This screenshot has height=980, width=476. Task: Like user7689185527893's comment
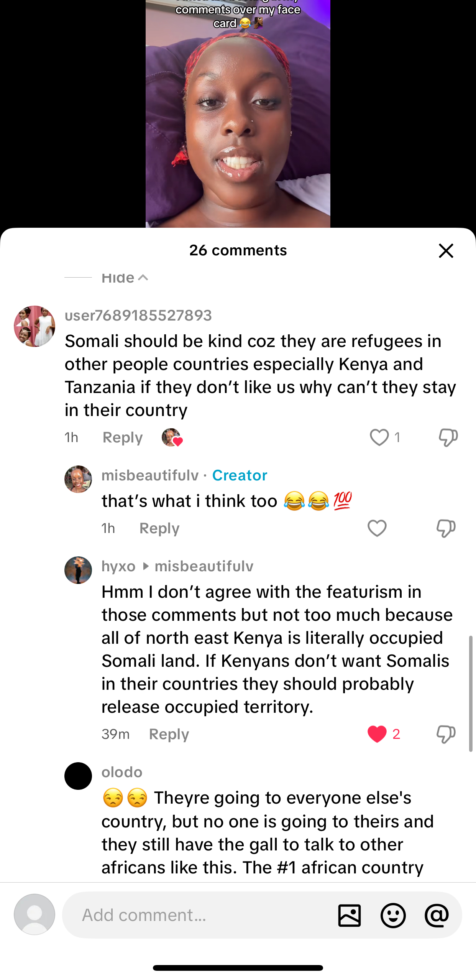point(379,437)
